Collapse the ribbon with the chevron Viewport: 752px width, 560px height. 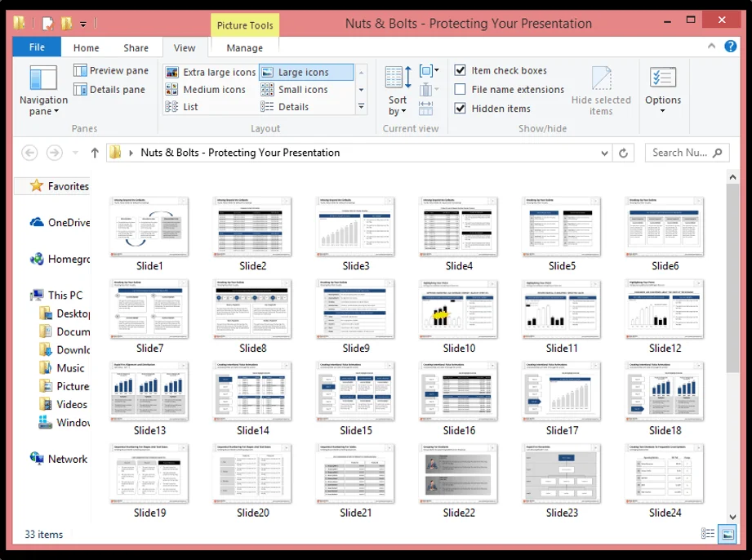[712, 46]
